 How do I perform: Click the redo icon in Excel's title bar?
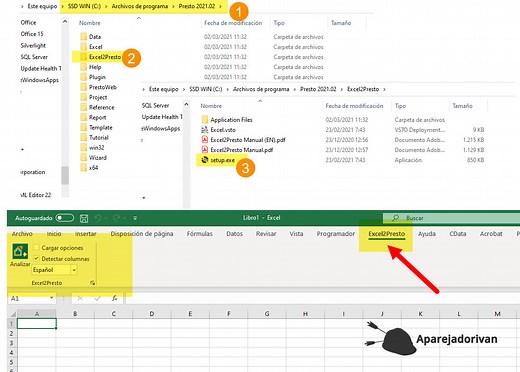pos(116,218)
